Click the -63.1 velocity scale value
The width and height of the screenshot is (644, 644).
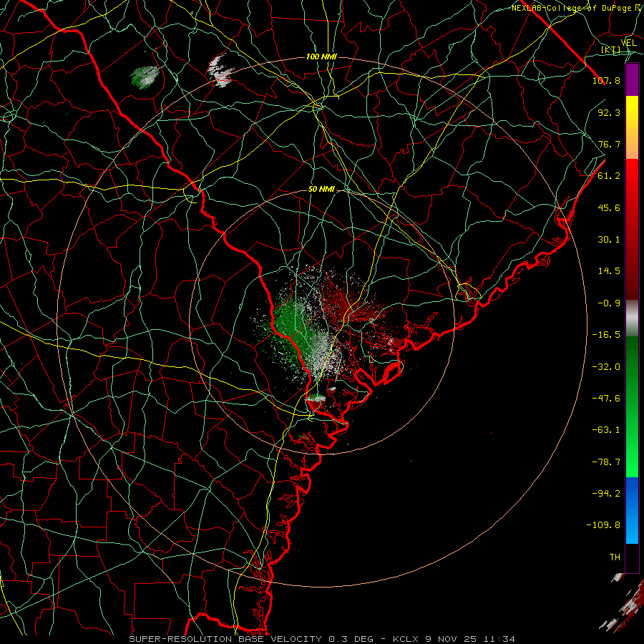606,430
